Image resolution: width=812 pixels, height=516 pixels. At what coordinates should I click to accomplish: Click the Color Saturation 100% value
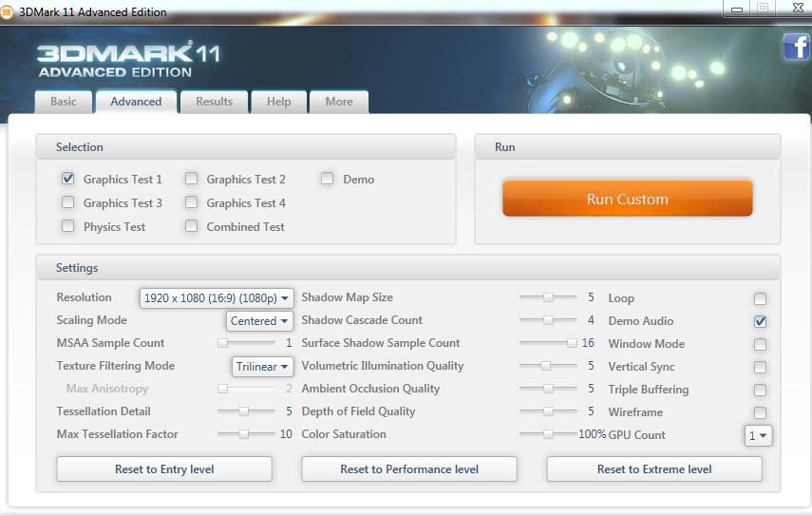pos(593,434)
